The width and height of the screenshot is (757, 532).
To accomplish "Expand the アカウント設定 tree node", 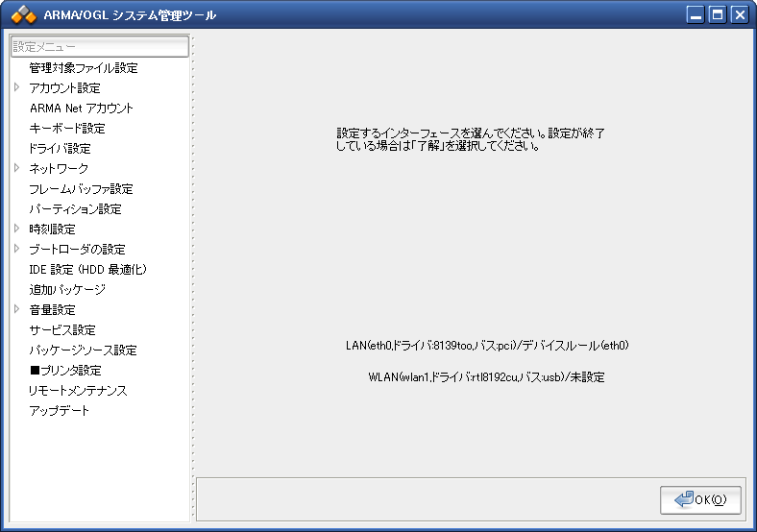I will [x=17, y=88].
